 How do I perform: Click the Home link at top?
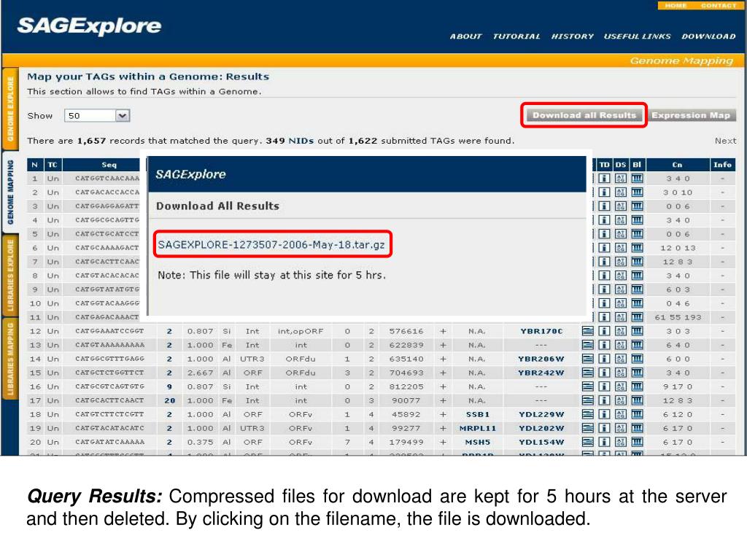(x=676, y=6)
